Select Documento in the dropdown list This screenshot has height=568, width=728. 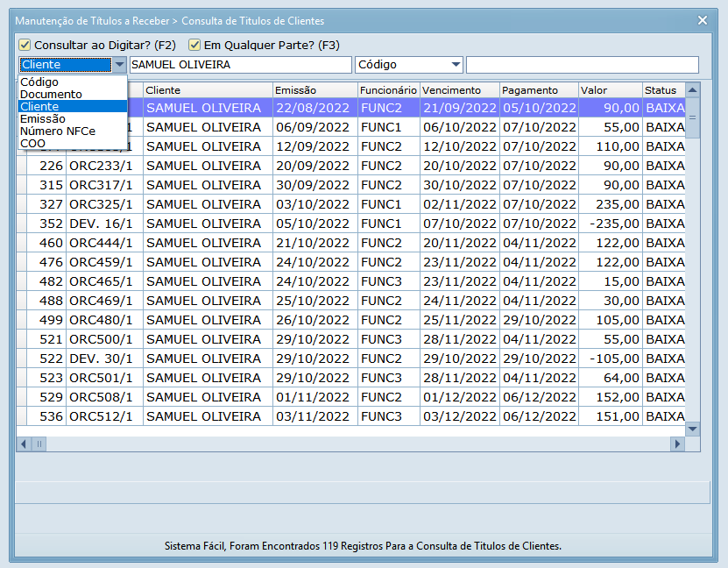point(51,94)
